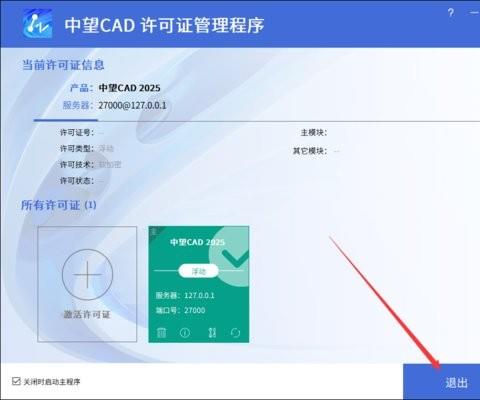This screenshot has height=400, width=480.
Task: Click the 激活许可证 label
Action: point(87,314)
